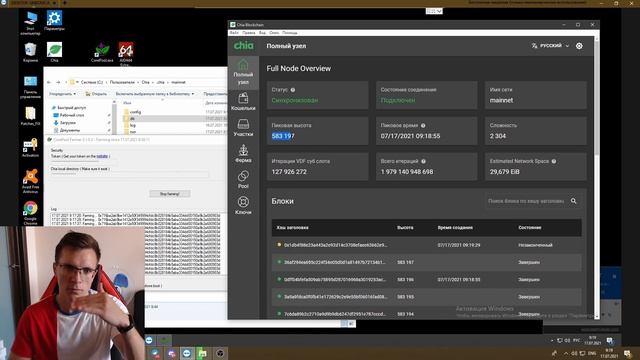This screenshot has height=360, width=640.
Task: Select the log folder in Explorer
Action: point(133,125)
